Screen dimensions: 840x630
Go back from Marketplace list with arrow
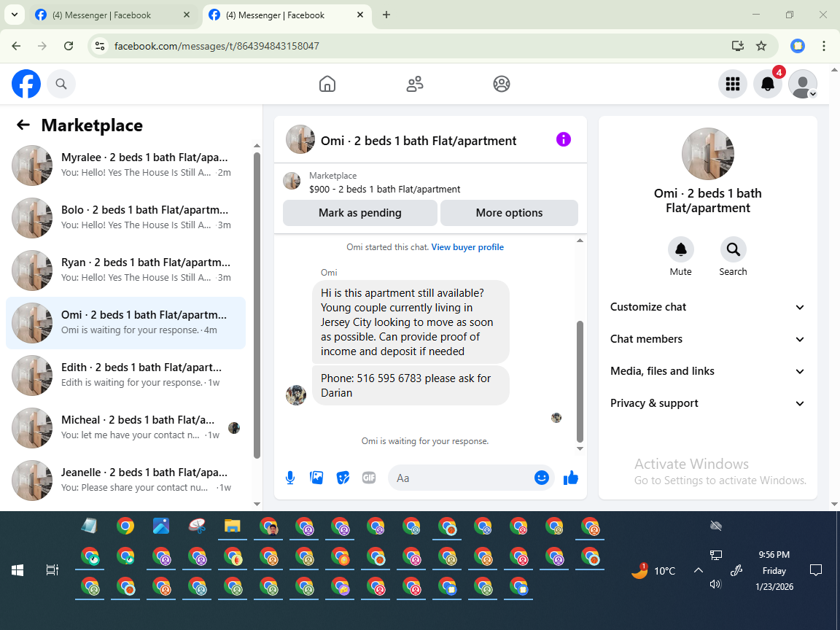(23, 125)
